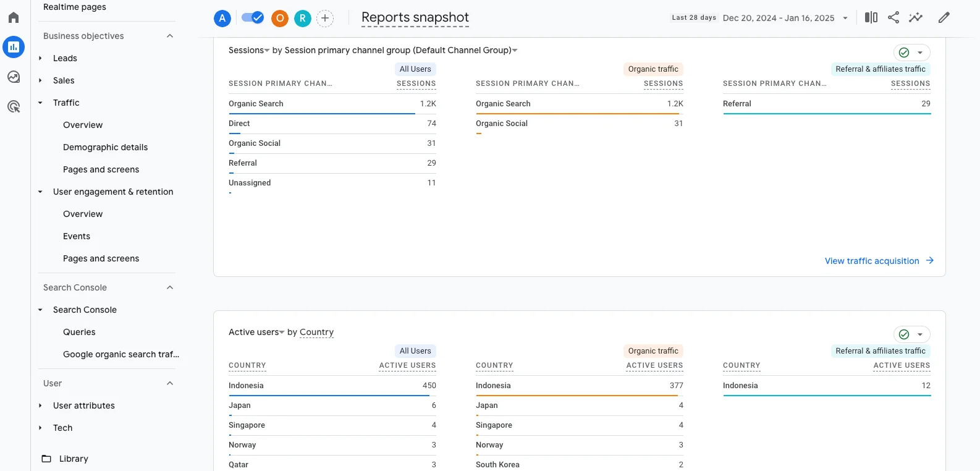The height and width of the screenshot is (471, 980).
Task: Open the Insights sparkline icon
Action: click(916, 17)
